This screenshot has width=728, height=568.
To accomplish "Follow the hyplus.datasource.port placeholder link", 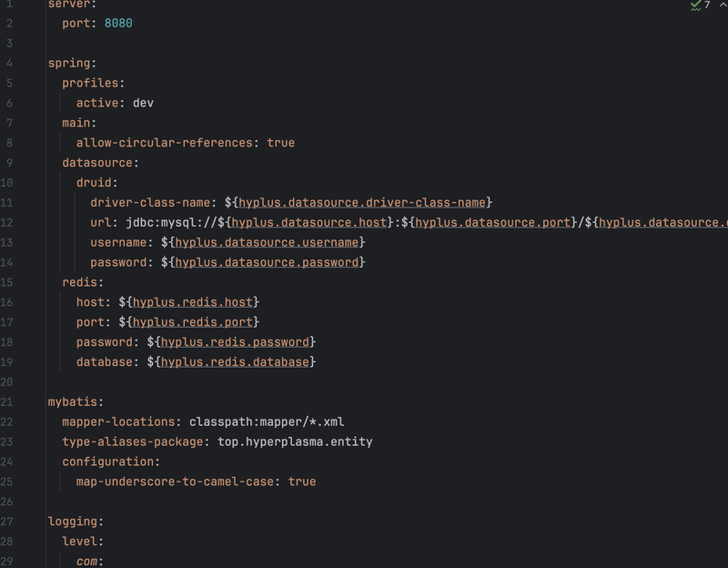I will (492, 222).
